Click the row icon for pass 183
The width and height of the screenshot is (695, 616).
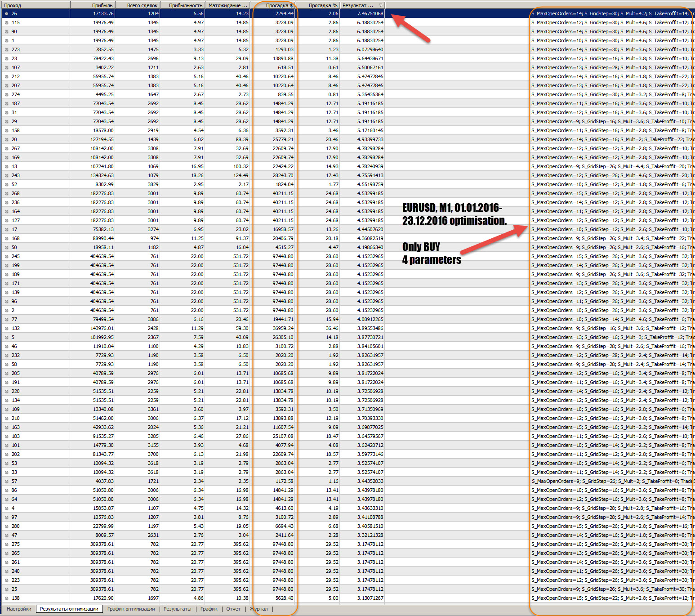click(x=6, y=436)
